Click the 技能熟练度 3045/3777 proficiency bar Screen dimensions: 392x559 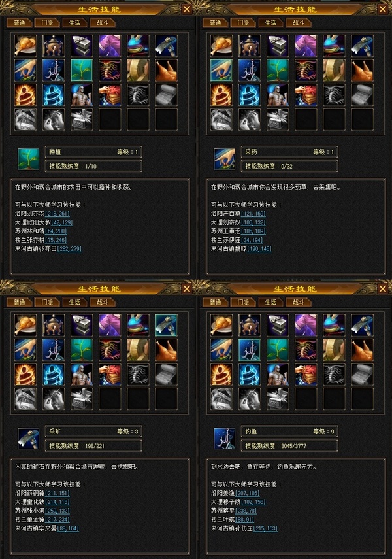pos(289,446)
